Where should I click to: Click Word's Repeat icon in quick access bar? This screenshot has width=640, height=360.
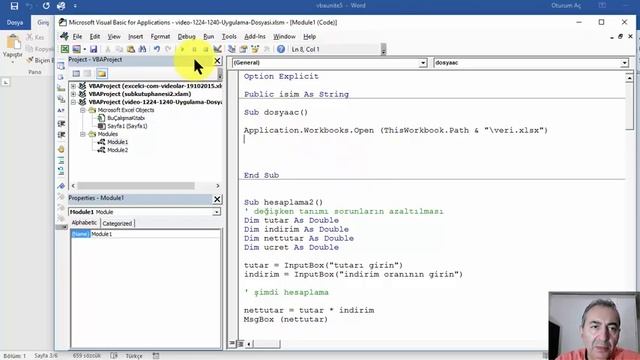coord(46,6)
